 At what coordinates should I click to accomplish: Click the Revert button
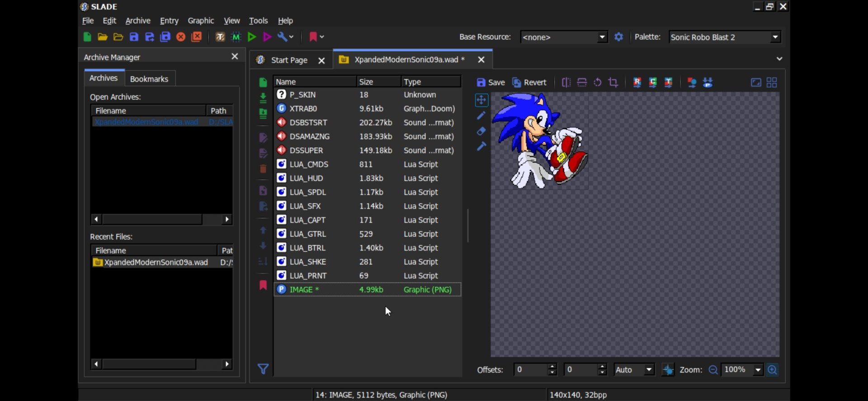[529, 82]
